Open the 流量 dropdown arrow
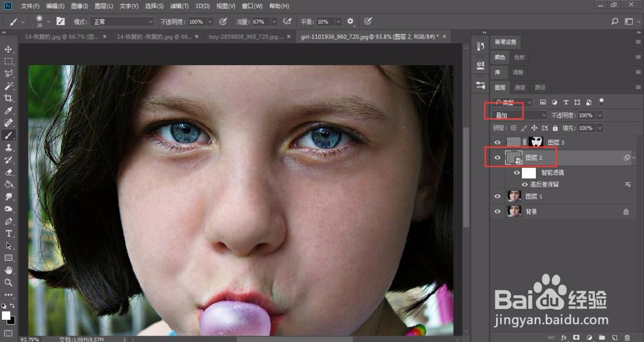644x342 pixels. [274, 21]
